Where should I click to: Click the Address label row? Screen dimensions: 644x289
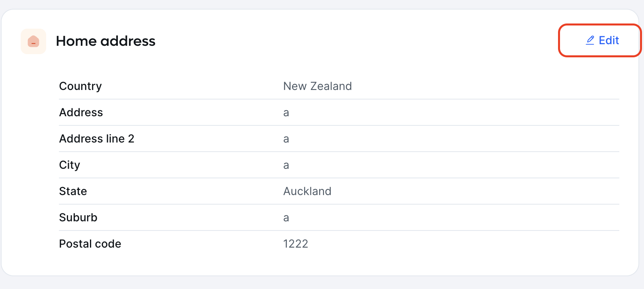click(339, 112)
